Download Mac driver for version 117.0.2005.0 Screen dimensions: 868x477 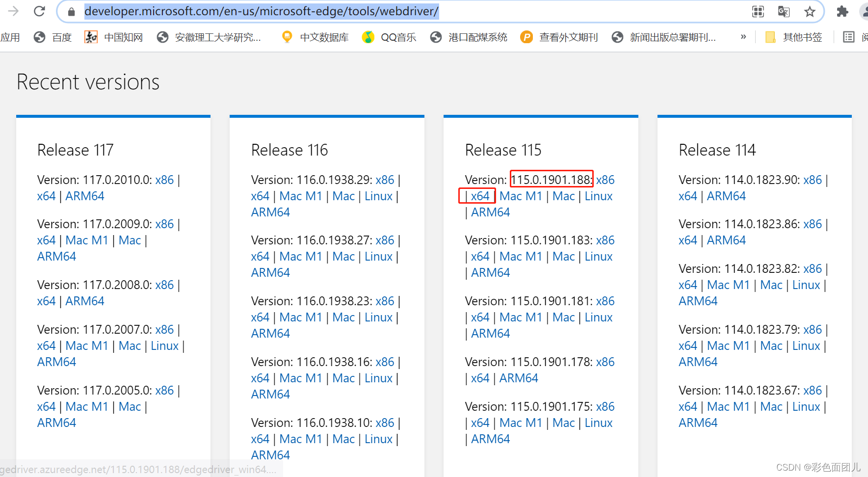[130, 407]
